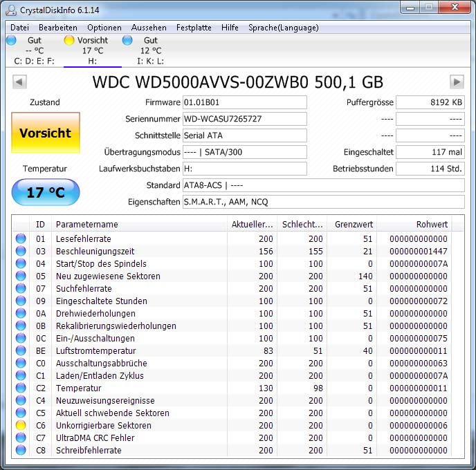Click the status orb for Laden/Entladen Zyklus
The width and height of the screenshot is (476, 470).
pos(21,375)
